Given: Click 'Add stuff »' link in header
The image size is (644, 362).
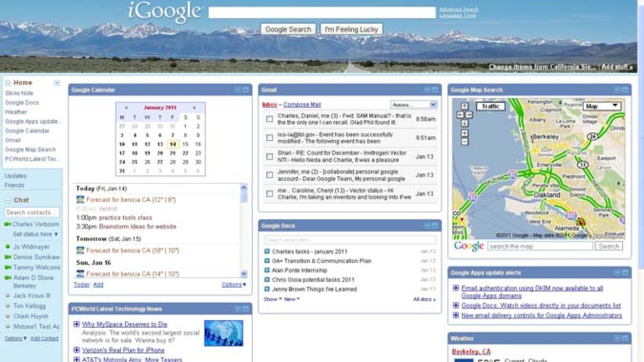Looking at the screenshot, I should pyautogui.click(x=617, y=67).
